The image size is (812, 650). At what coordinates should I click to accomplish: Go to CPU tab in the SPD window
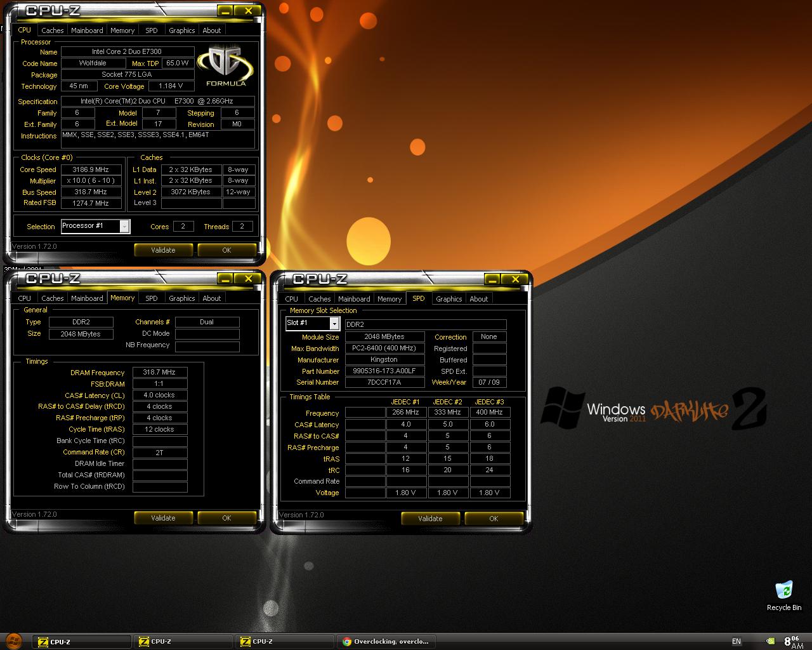pyautogui.click(x=291, y=299)
